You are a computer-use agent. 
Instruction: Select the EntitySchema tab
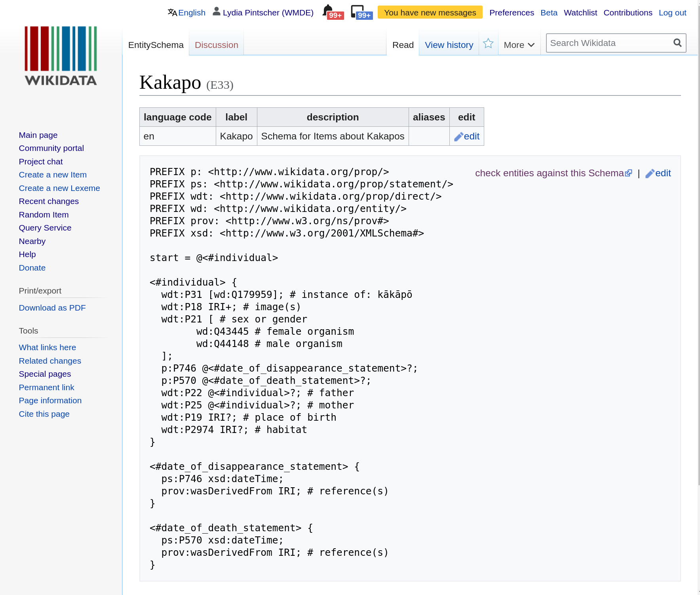coord(156,45)
